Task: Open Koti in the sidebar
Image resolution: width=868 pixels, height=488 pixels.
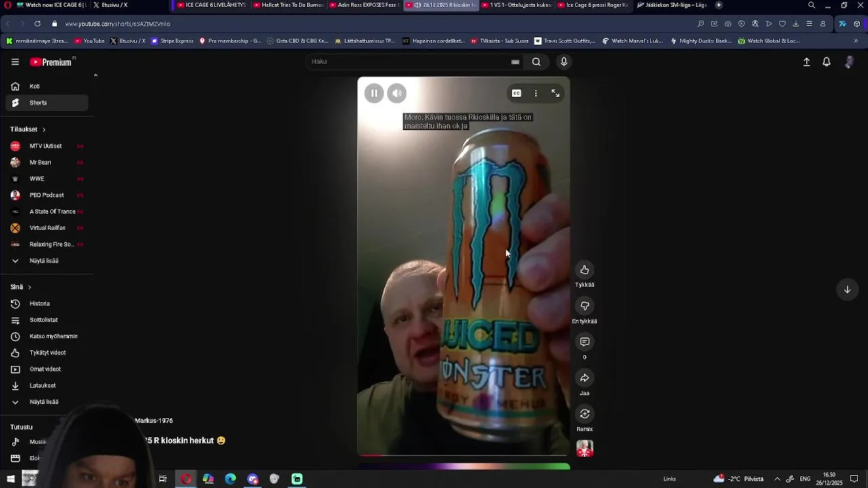Action: (x=47, y=86)
